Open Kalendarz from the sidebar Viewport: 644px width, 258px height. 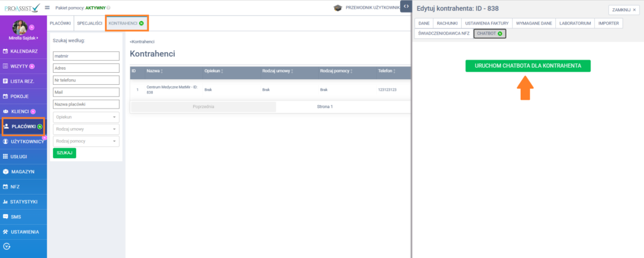[23, 51]
